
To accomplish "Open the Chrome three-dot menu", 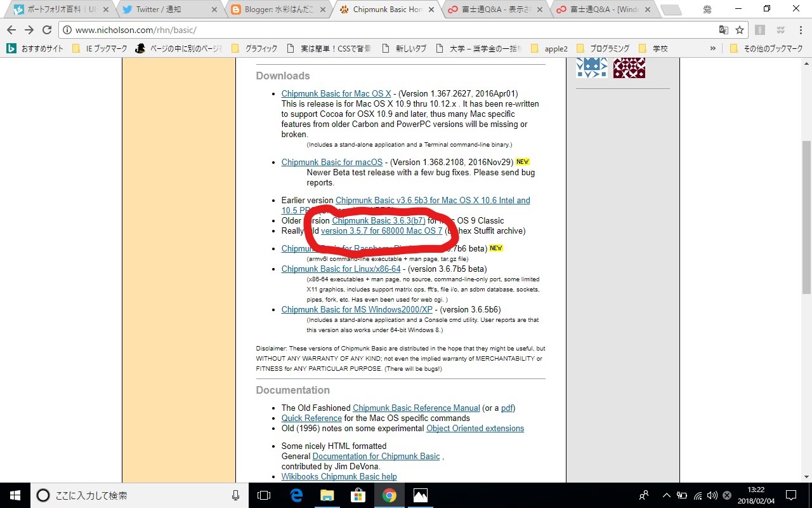I will point(799,30).
